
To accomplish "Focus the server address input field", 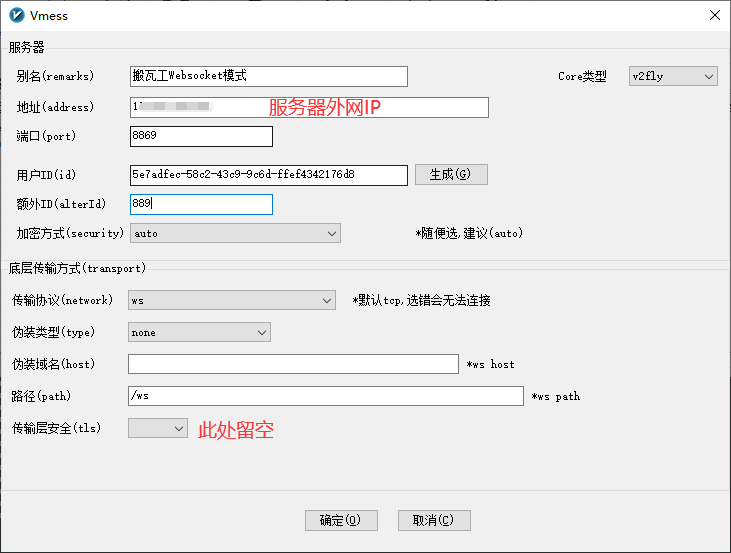I will tap(309, 107).
